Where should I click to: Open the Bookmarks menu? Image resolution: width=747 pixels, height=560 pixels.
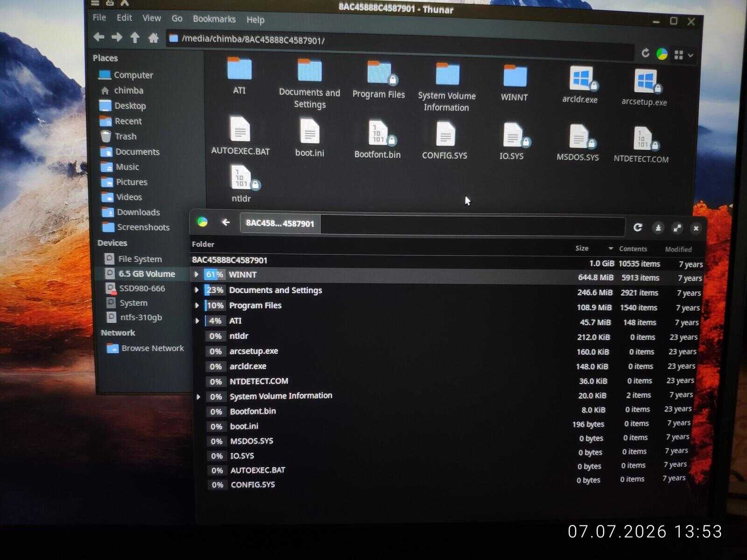click(214, 19)
